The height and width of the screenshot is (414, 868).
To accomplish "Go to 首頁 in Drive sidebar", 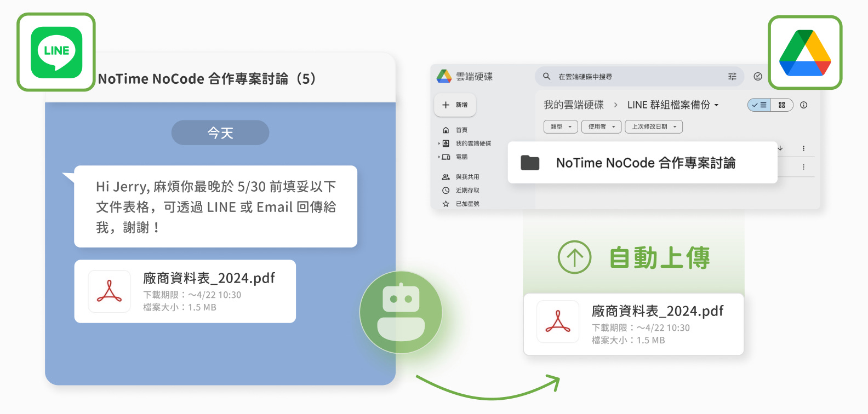I will [462, 130].
